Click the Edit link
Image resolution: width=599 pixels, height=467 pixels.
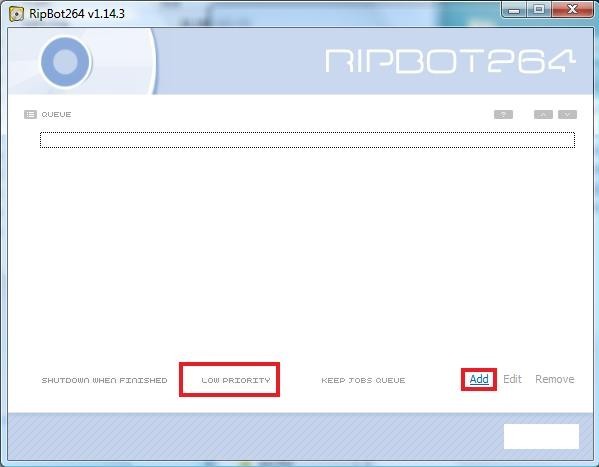(x=512, y=379)
